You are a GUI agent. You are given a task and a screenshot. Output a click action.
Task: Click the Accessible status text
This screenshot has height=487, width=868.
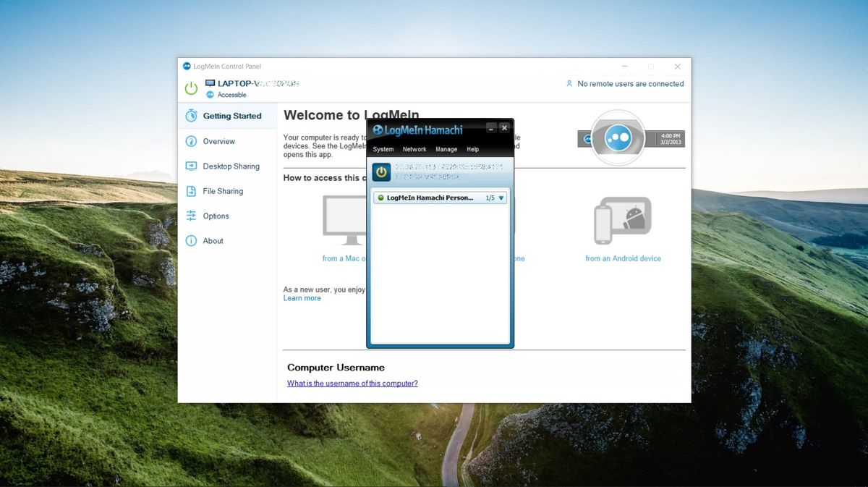click(x=232, y=95)
